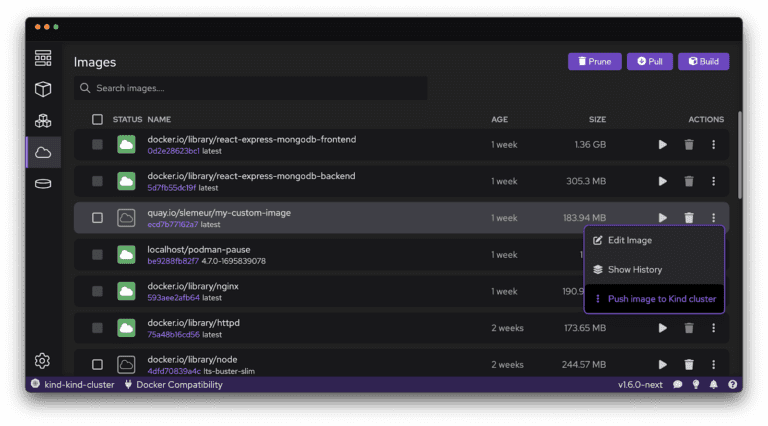Screen dimensions: 768x426
Task: Delete the docker.io/library/httpd image
Action: 688,328
